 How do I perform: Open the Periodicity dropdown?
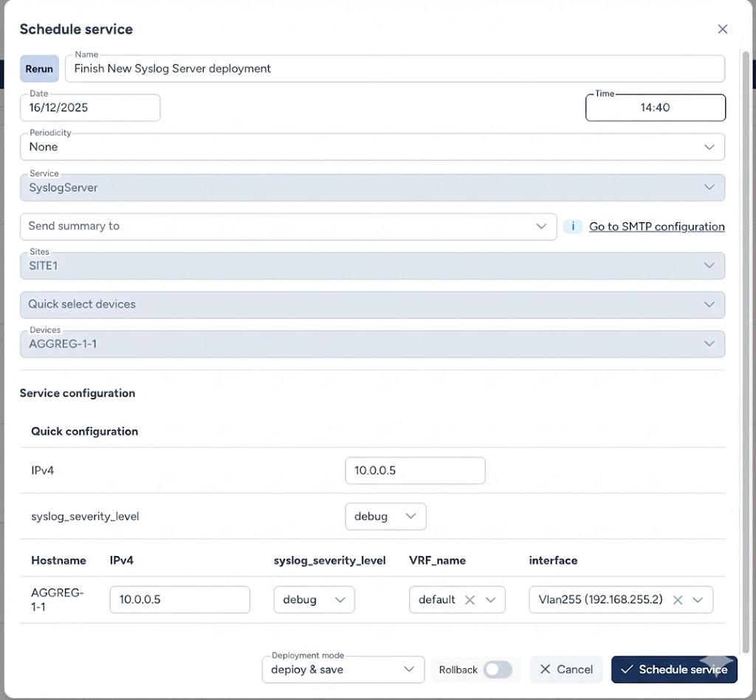pos(372,147)
